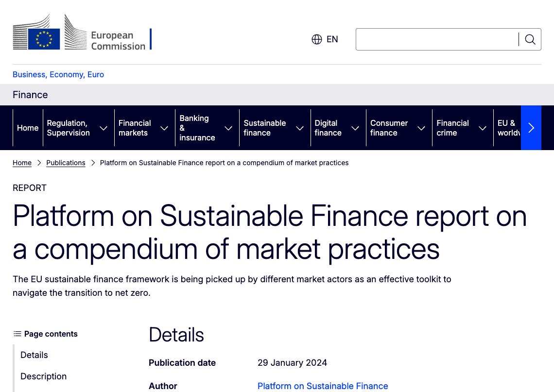This screenshot has width=554, height=392.
Task: Open the Platform on Sustainable Finance author link
Action: (323, 386)
